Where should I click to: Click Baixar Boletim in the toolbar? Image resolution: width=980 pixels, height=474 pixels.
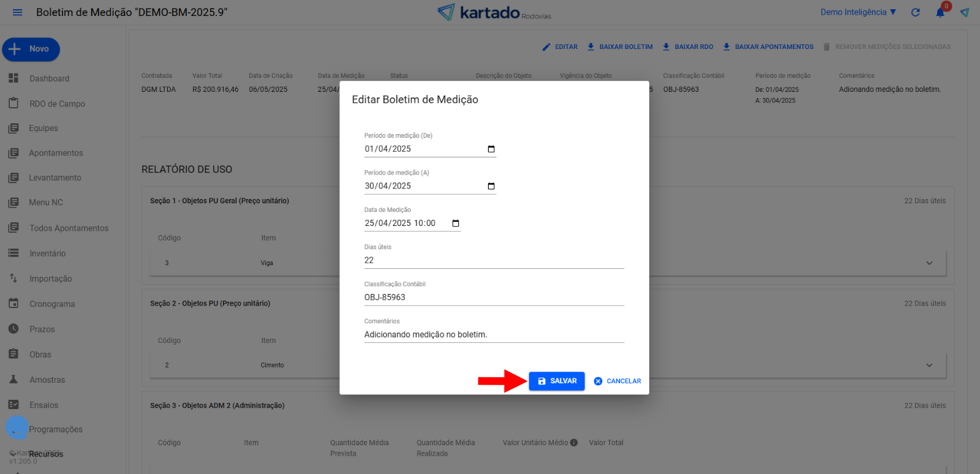(620, 47)
